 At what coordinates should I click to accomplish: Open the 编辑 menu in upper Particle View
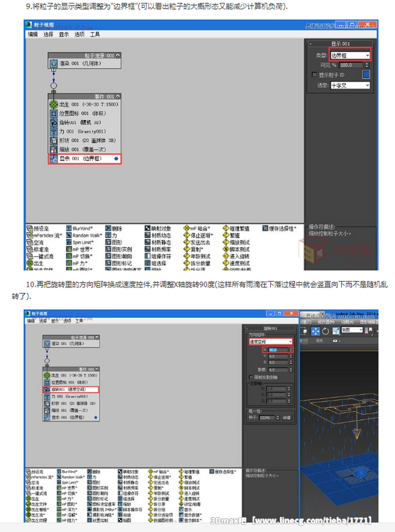tap(33, 34)
